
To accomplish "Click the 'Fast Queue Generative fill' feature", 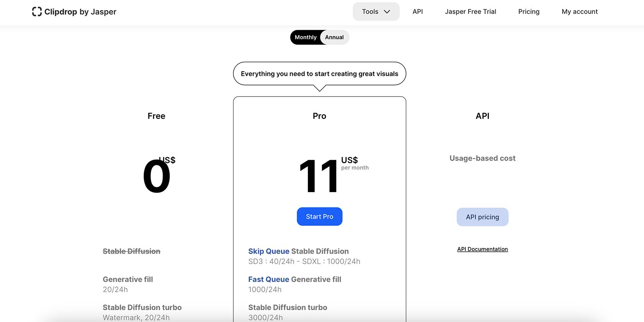I will 294,279.
